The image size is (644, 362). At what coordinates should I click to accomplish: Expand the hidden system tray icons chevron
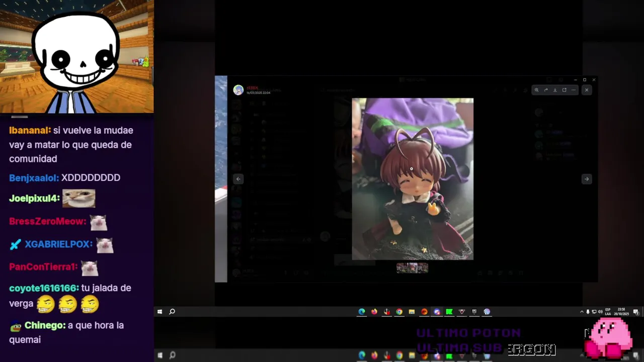[x=582, y=312]
